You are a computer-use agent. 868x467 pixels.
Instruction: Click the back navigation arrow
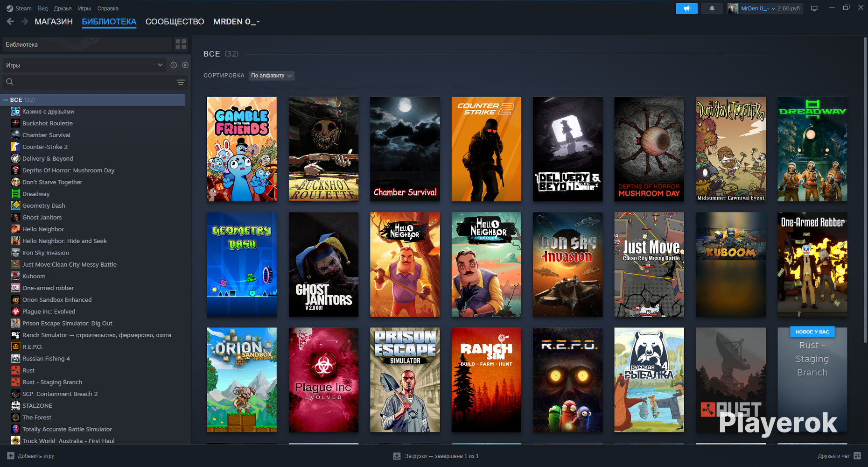pyautogui.click(x=10, y=21)
